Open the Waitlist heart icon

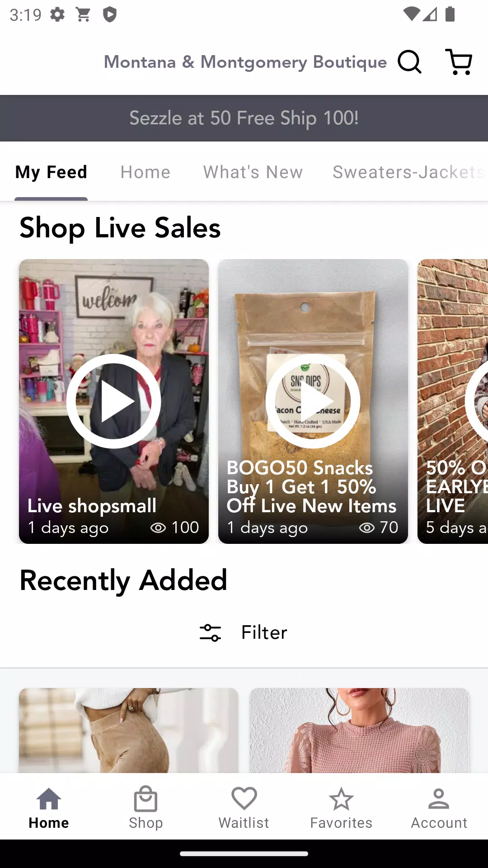coord(244,799)
